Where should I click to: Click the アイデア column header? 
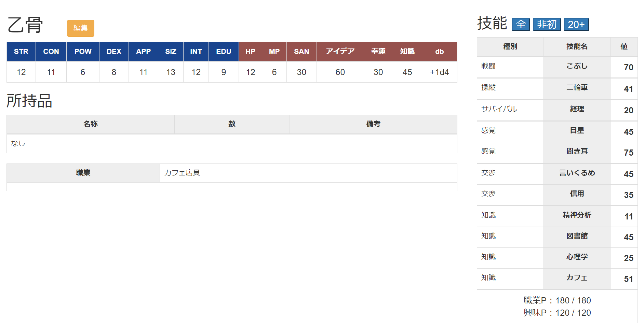click(x=340, y=52)
